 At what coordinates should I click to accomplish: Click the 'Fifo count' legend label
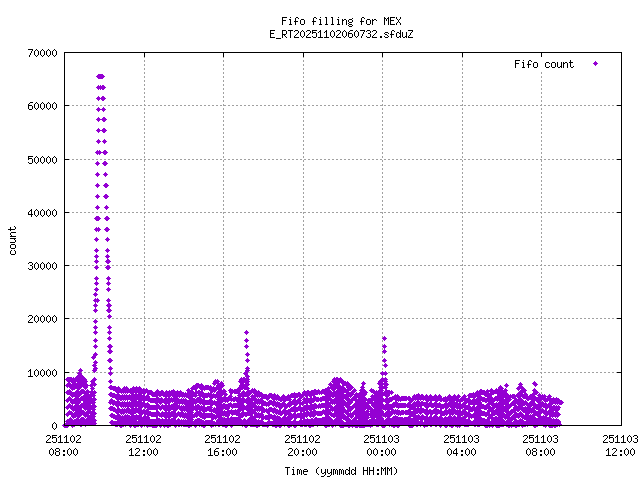coord(544,64)
